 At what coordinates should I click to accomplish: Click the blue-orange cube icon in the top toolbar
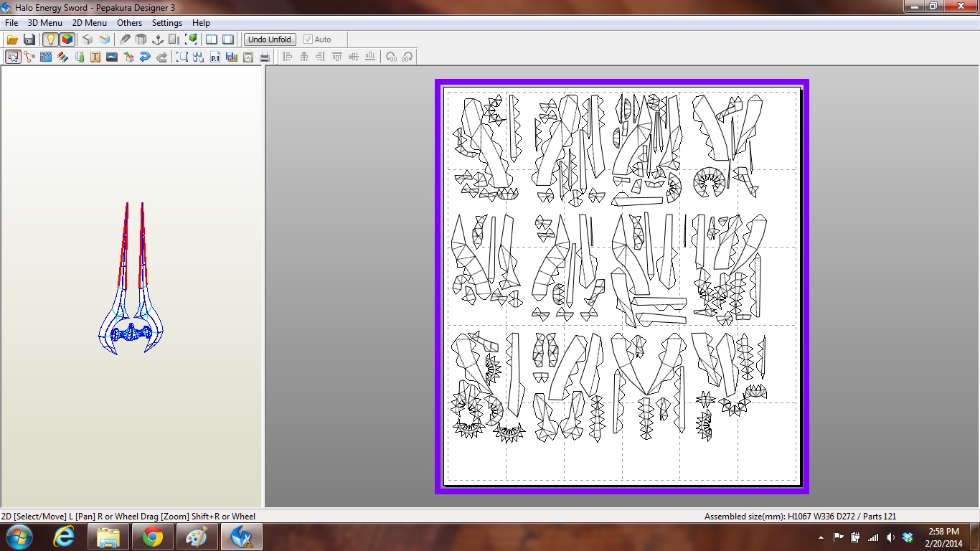tap(105, 39)
